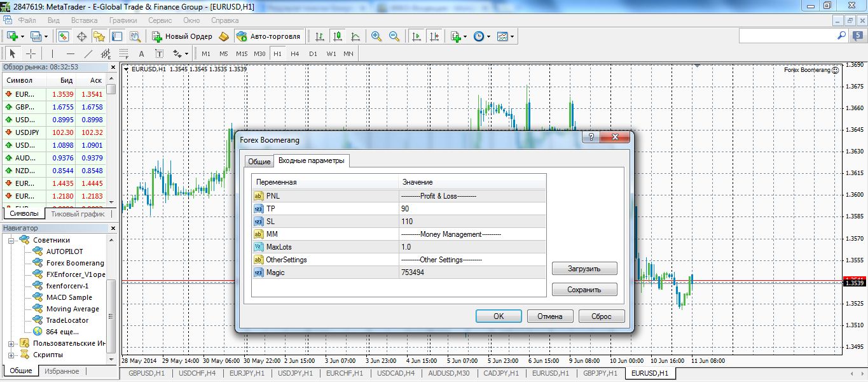Toggle chart shift icon
The width and height of the screenshot is (868, 382).
[434, 36]
